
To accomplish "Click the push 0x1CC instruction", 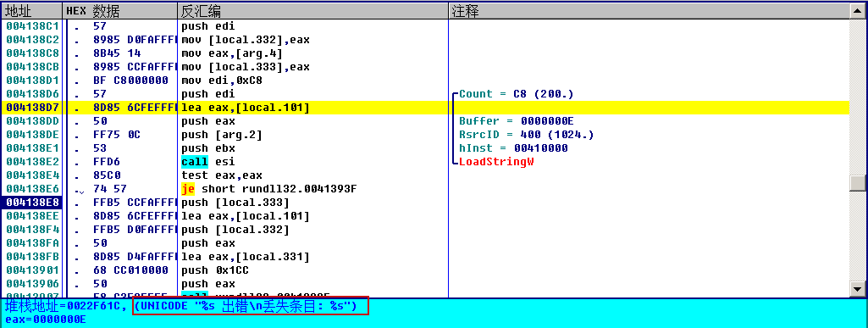I will tap(215, 270).
